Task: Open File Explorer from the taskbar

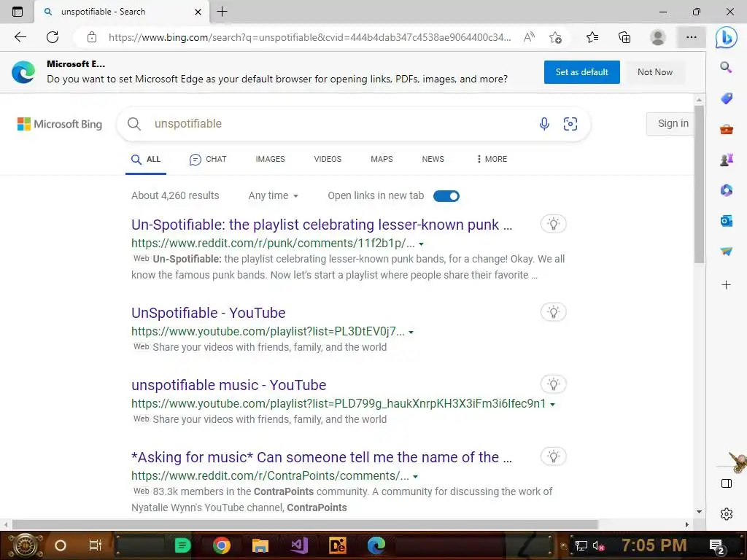Action: [260, 545]
